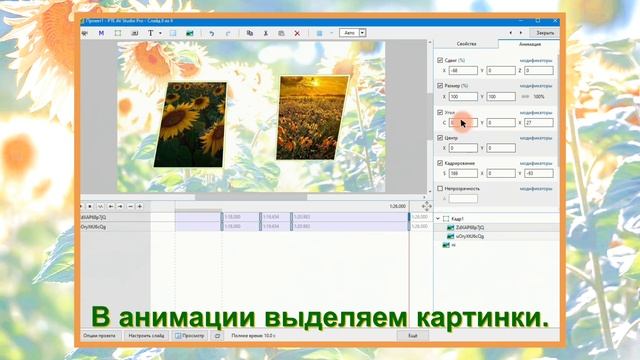Viewport: 640px width, 360px height.
Task: Open modifiers link for Pan
Action: tap(536, 60)
